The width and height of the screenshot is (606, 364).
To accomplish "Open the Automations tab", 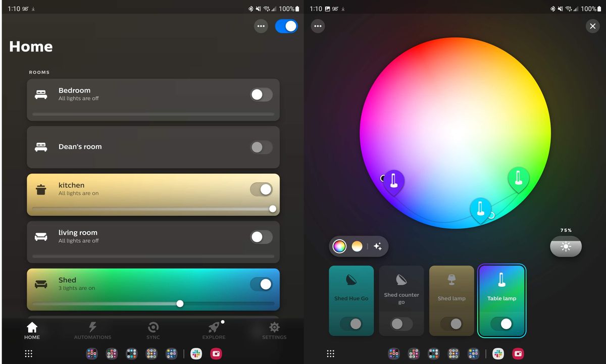I will (92, 331).
